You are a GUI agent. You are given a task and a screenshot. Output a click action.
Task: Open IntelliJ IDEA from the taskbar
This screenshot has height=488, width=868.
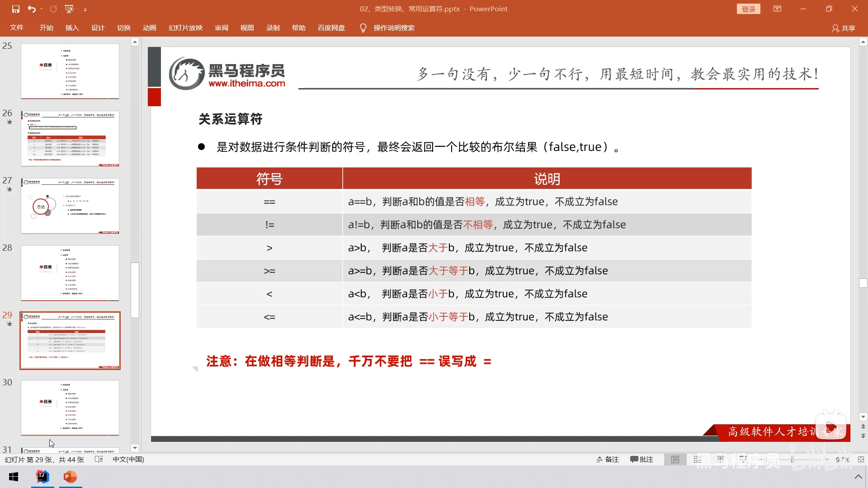pyautogui.click(x=42, y=477)
